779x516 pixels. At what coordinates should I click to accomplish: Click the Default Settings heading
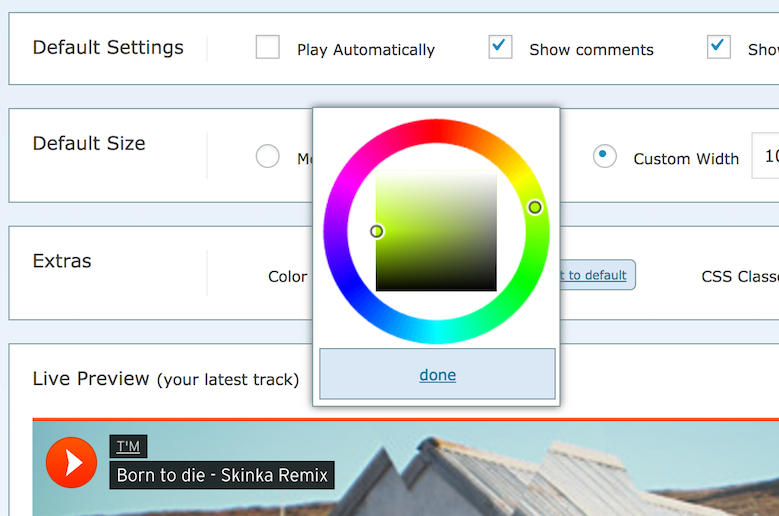(108, 48)
